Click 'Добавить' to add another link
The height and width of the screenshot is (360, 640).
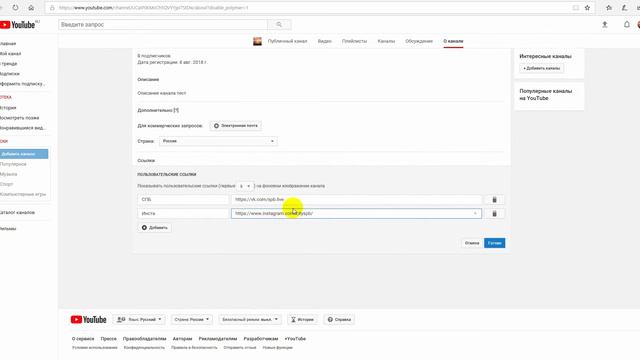click(x=154, y=228)
